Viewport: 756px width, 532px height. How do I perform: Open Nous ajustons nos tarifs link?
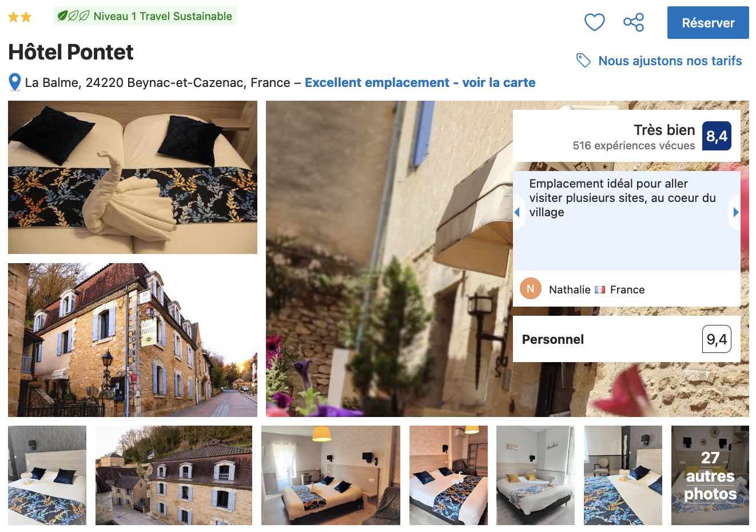point(670,61)
